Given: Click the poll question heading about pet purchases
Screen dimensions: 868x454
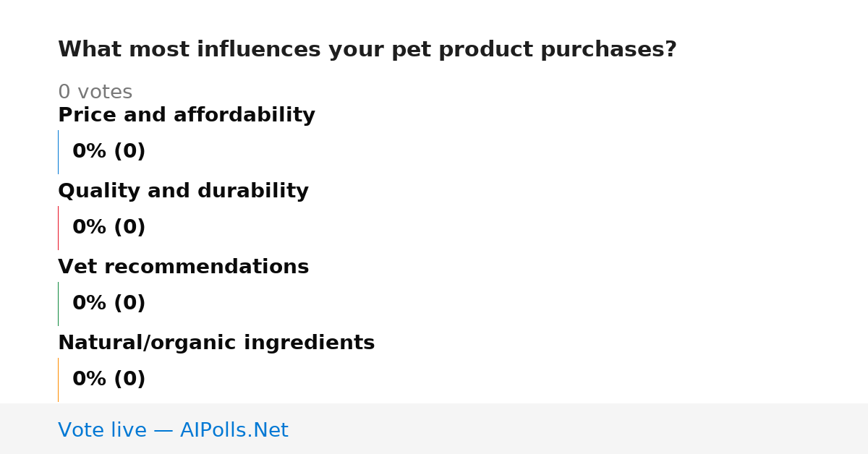Looking at the screenshot, I should click(367, 50).
